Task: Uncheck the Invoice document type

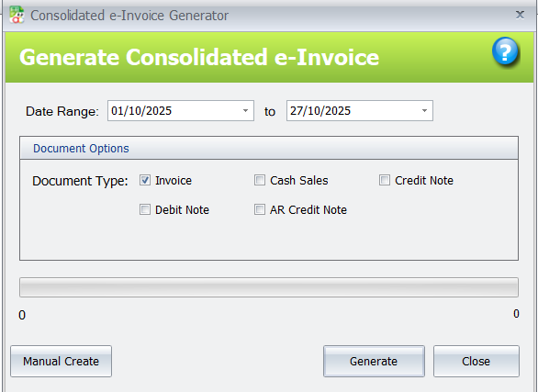Action: [145, 180]
